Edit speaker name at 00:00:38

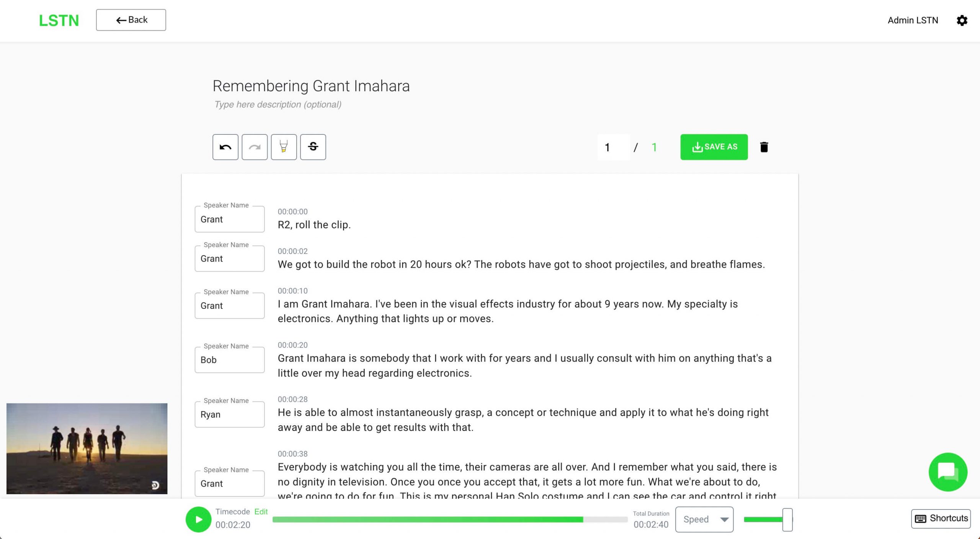point(230,483)
